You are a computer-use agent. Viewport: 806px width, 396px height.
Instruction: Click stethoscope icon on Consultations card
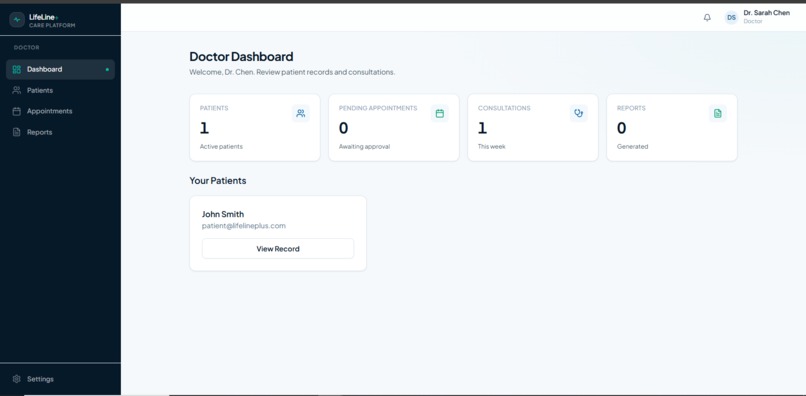click(x=579, y=114)
